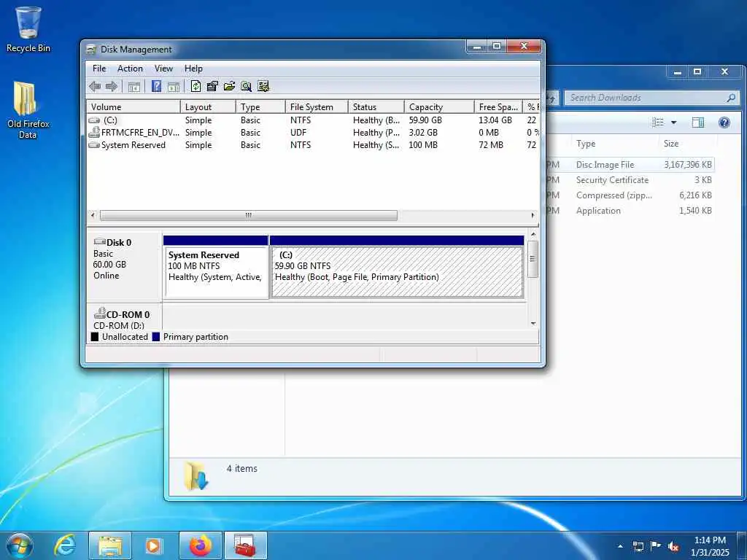Click the FRTMCFRE_EN_DV disc icon in volume list
Viewport: 747px width, 560px height.
[94, 132]
